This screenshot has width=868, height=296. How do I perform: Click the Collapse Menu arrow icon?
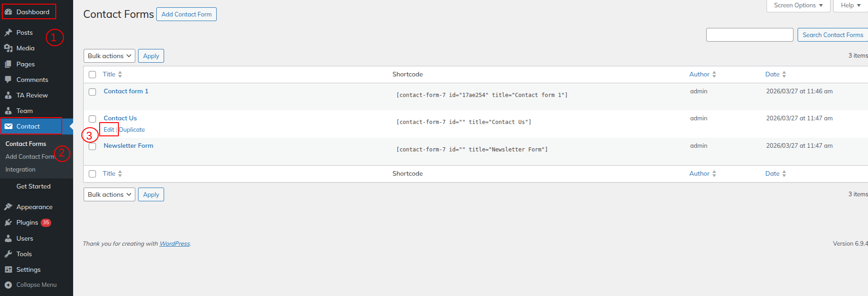coord(8,285)
